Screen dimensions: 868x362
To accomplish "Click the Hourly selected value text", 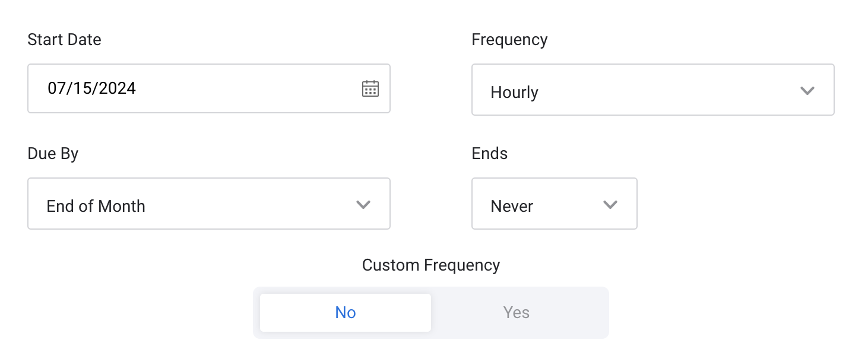I will 514,93.
